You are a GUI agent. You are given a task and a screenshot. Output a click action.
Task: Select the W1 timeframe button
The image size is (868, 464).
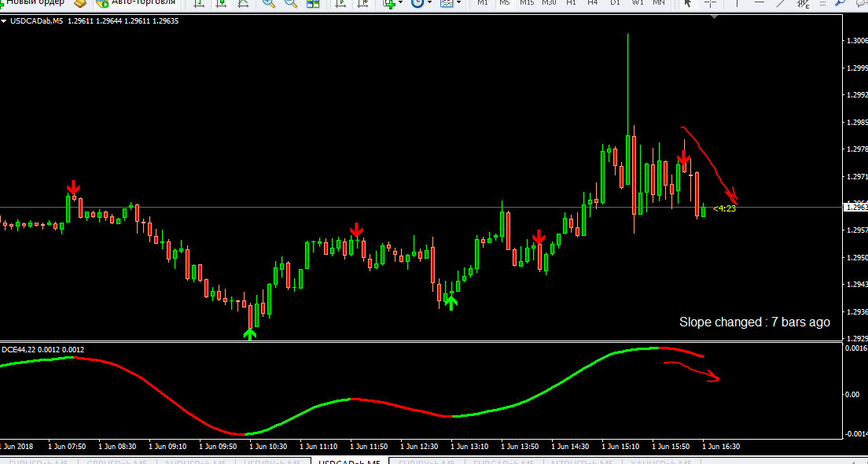tap(638, 3)
